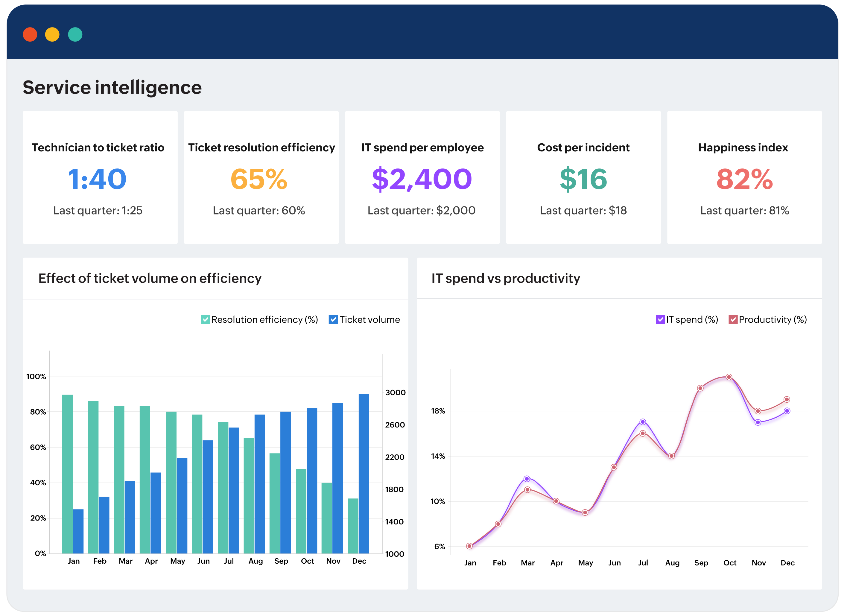Click the Service intelligence heading
Image resolution: width=844 pixels, height=616 pixels.
click(x=112, y=88)
